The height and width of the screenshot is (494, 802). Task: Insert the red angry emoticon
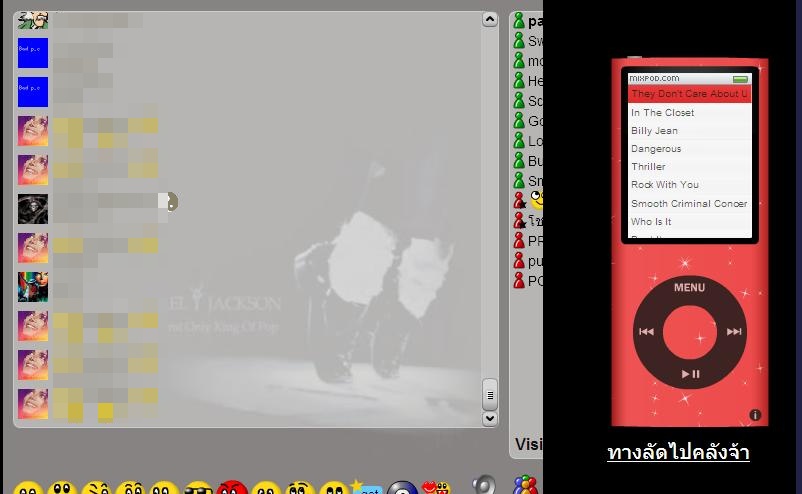tap(232, 487)
